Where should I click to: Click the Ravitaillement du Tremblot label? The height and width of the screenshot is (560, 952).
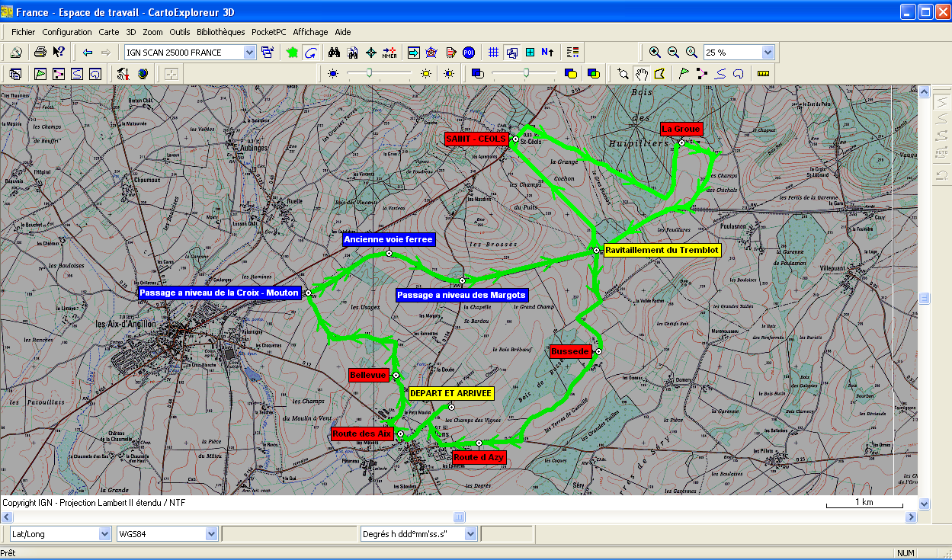click(662, 250)
